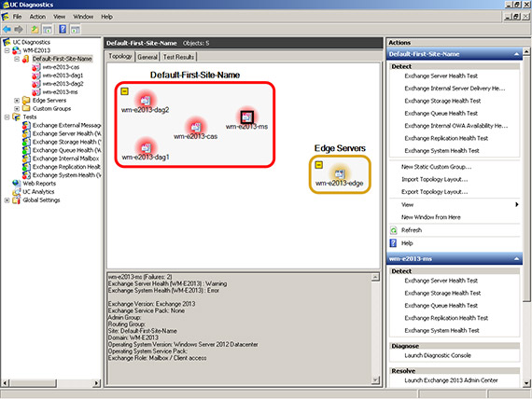Image resolution: width=532 pixels, height=399 pixels.
Task: Select the wm-e2013-cas server icon in topology
Action: point(196,127)
